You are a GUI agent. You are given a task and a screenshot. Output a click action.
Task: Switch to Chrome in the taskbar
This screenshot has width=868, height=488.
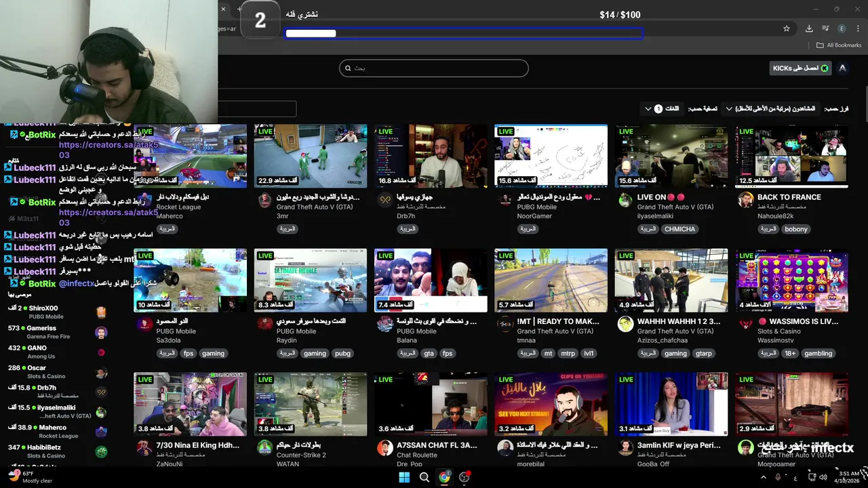(444, 477)
